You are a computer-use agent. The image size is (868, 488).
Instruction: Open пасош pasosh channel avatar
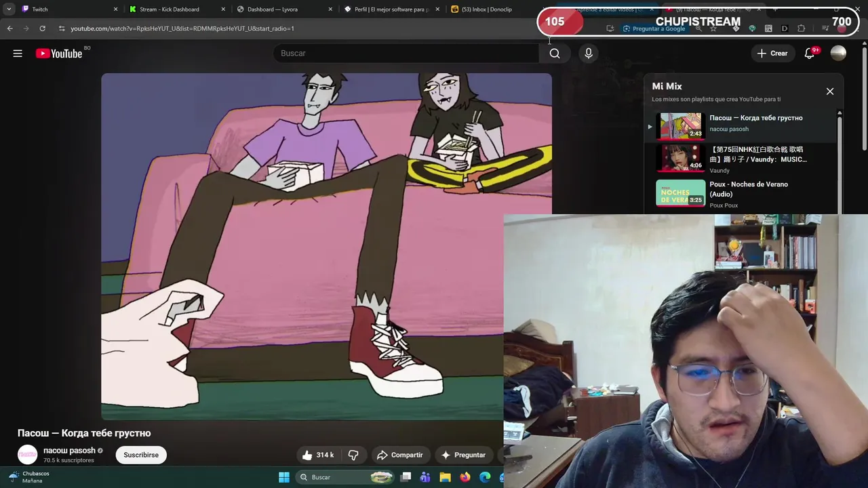point(27,455)
